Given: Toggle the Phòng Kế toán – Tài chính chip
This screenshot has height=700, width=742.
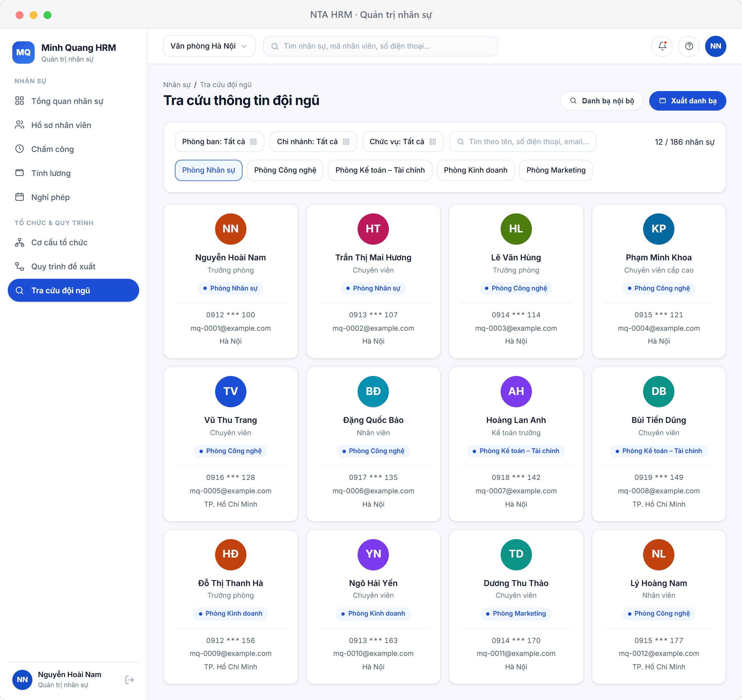Looking at the screenshot, I should point(380,170).
